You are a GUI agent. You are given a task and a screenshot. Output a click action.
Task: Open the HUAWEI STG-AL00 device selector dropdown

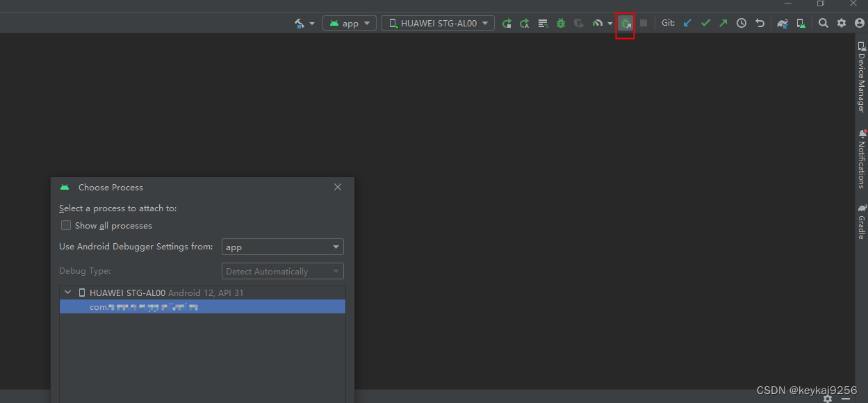pos(437,22)
